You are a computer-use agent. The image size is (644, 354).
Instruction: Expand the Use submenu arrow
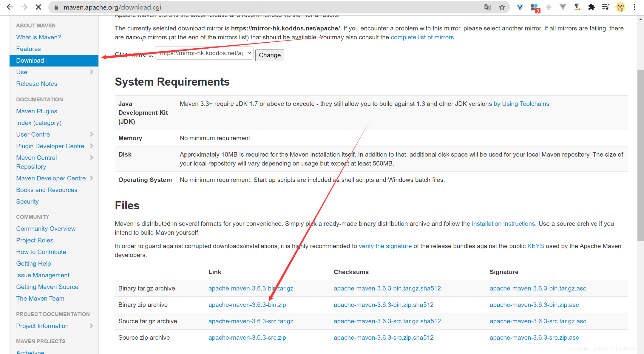pos(92,72)
